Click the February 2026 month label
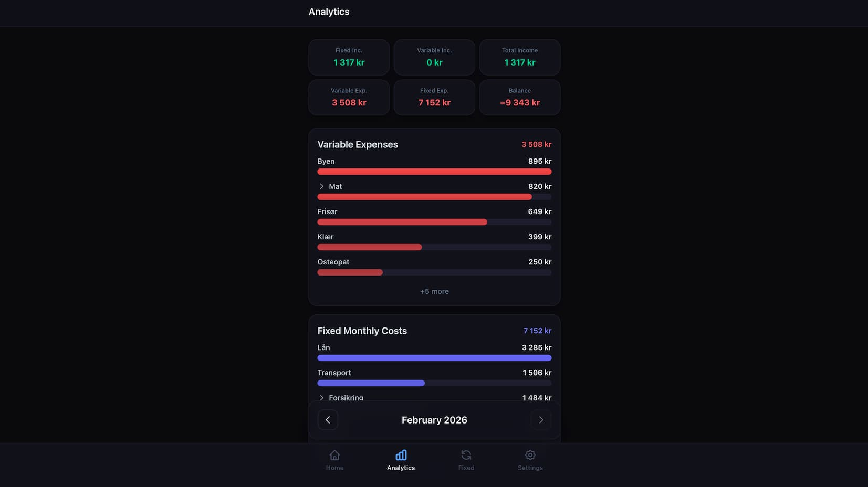The image size is (868, 487). pyautogui.click(x=434, y=420)
